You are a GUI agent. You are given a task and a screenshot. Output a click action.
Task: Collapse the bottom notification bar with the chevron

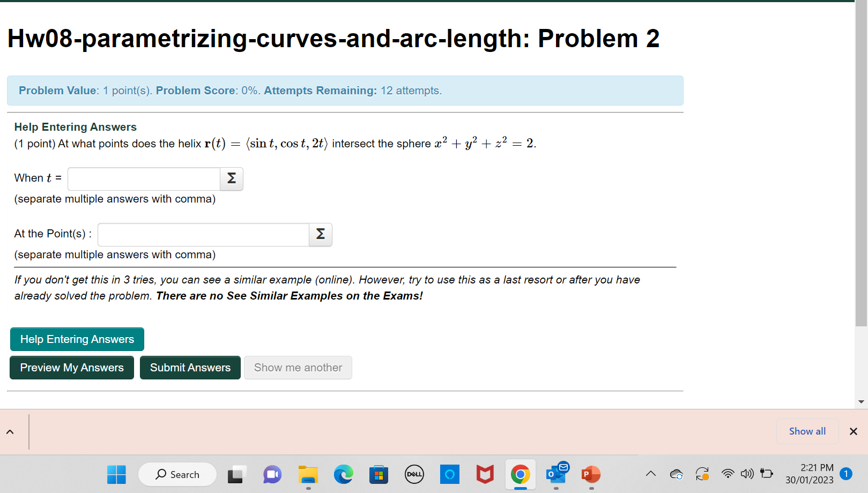(x=10, y=431)
